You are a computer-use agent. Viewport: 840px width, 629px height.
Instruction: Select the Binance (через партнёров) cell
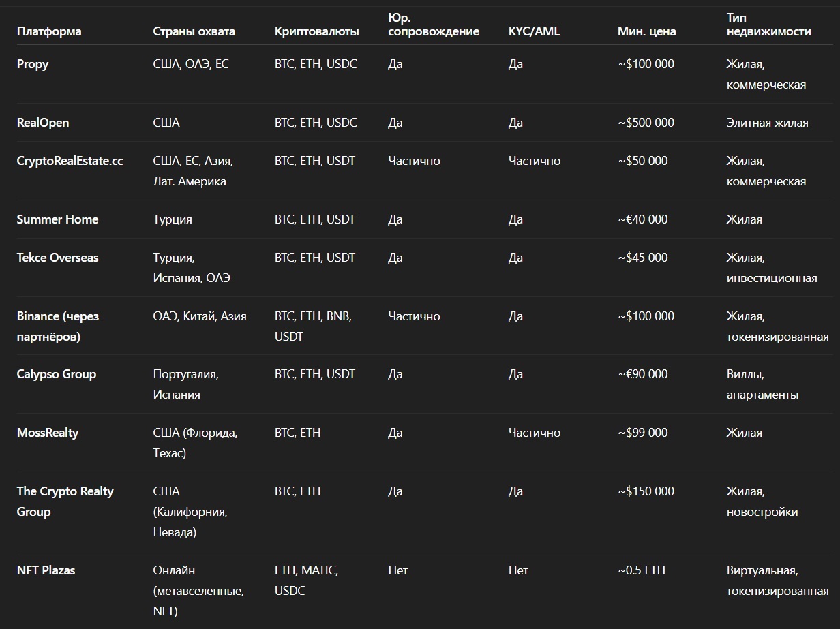point(58,326)
